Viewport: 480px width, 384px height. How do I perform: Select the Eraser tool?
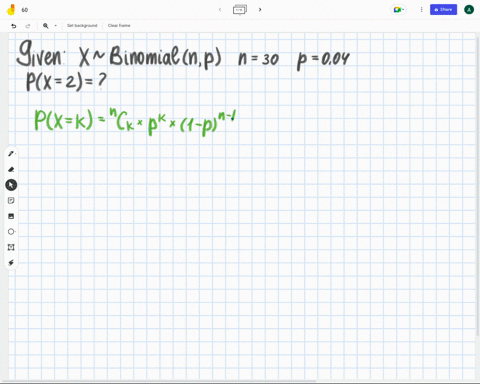[11, 169]
